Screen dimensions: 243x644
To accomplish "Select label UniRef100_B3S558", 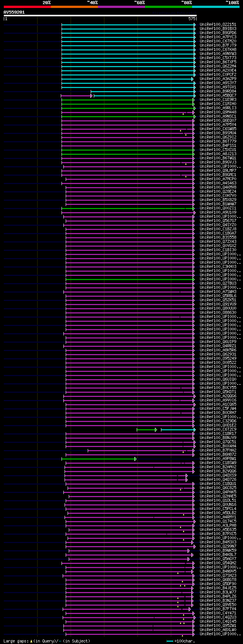I will 218,237.
